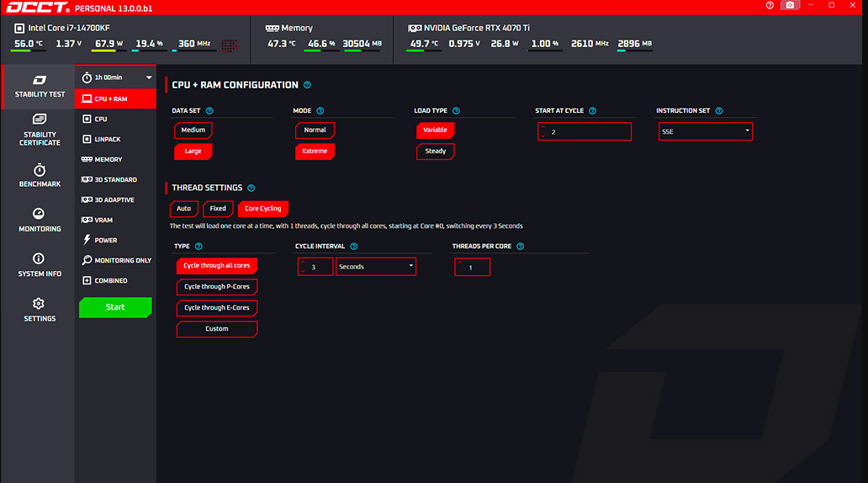Screen dimensions: 868x483
Task: Select the Large data set
Action: point(193,151)
